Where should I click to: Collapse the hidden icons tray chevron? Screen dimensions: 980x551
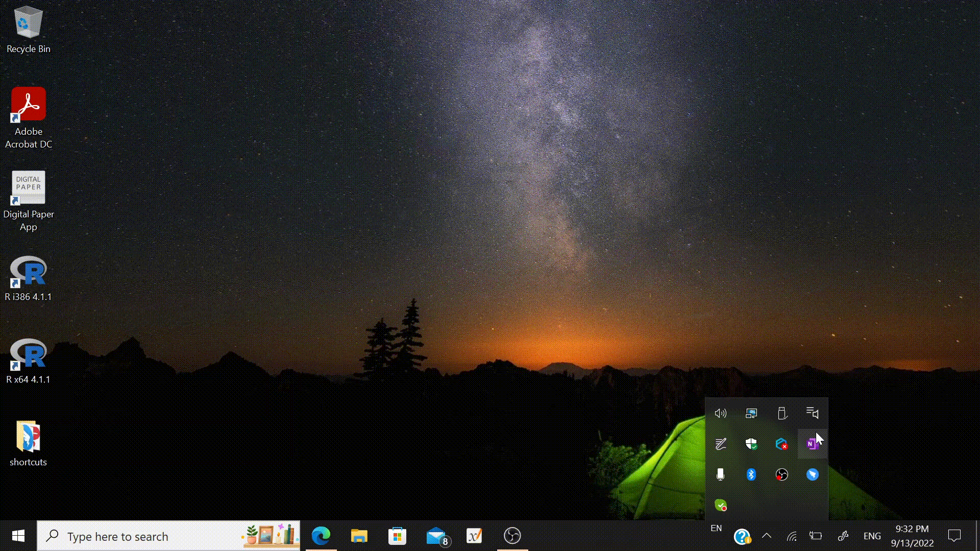click(767, 536)
